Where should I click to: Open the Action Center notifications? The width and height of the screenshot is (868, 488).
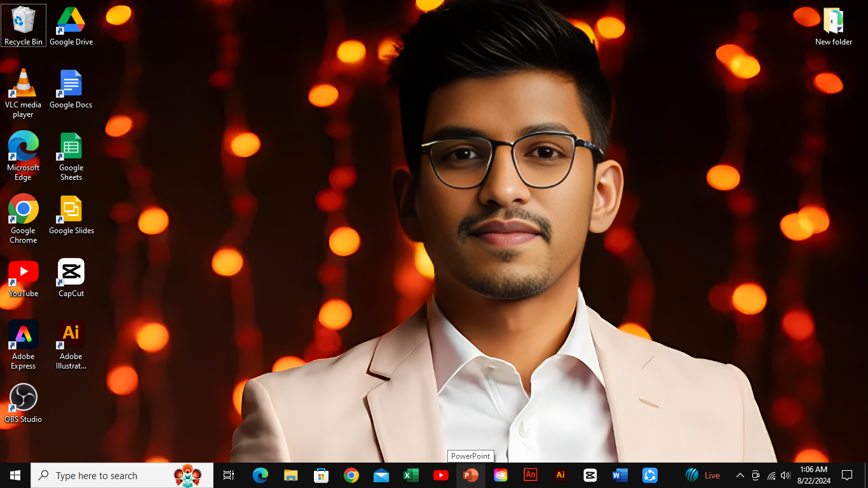pos(846,475)
